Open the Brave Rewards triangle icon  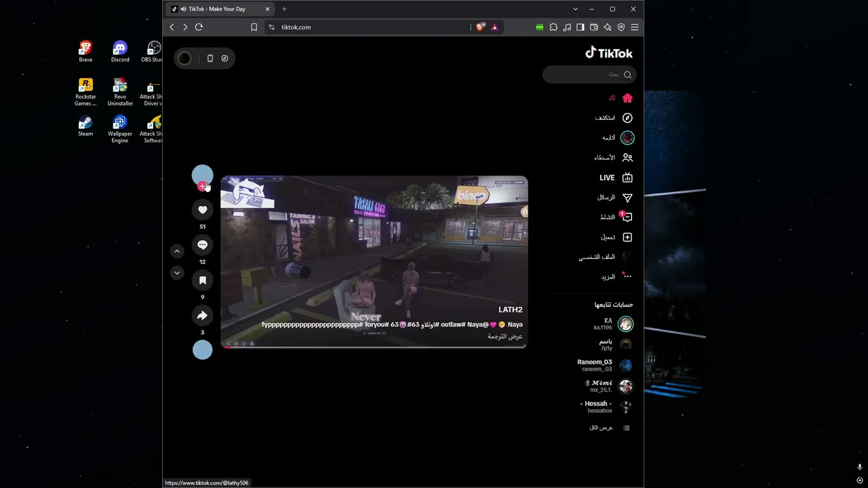tap(494, 27)
